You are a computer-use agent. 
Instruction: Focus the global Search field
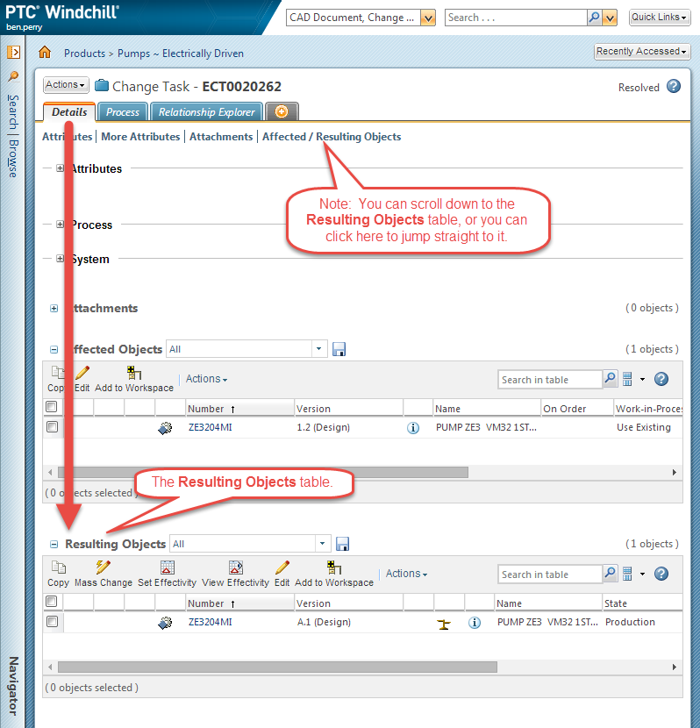click(516, 18)
